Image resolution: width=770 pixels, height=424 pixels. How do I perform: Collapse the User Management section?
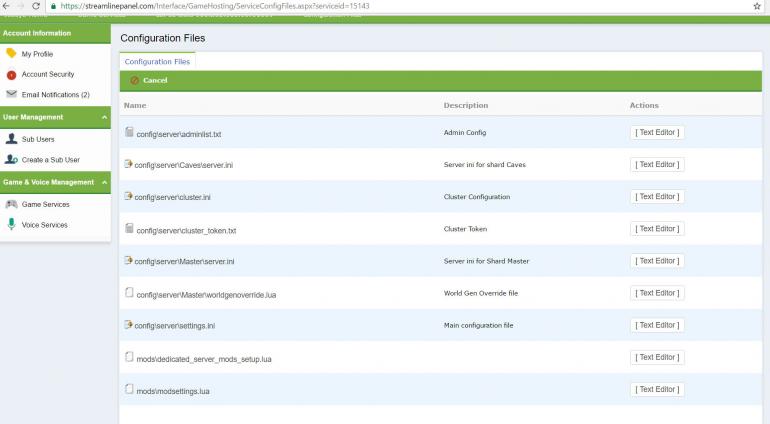point(105,117)
